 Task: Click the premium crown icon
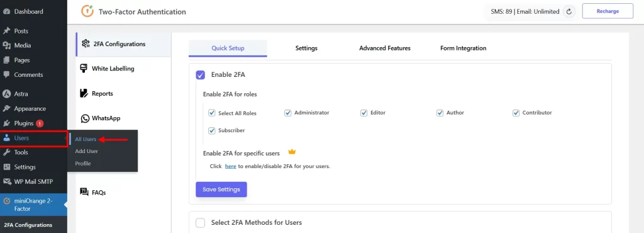[292, 152]
